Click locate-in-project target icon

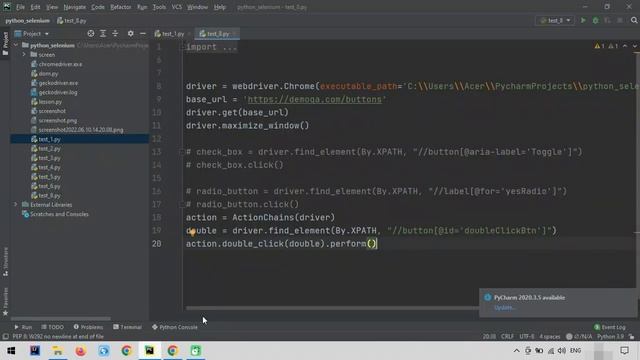coord(91,33)
